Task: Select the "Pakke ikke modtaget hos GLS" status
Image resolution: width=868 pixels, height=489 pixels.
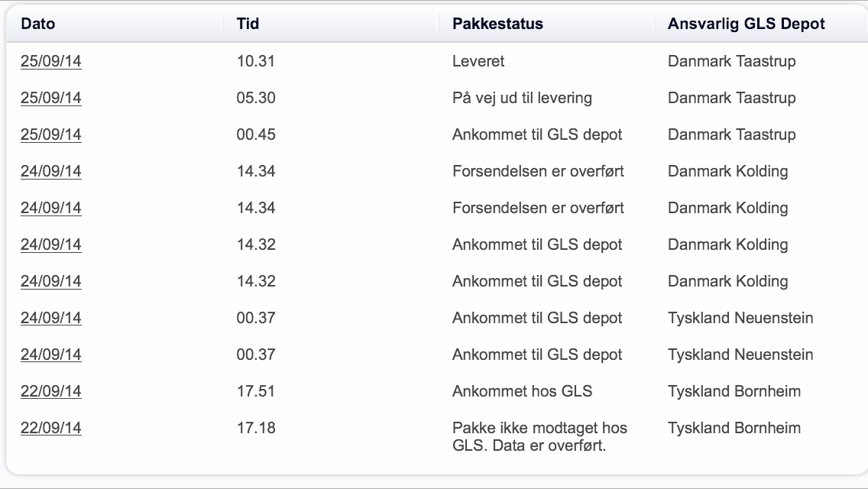Action: [x=539, y=436]
